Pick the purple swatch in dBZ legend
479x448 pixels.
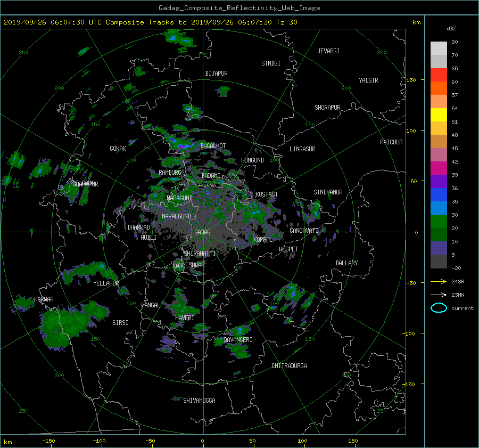tap(439, 182)
